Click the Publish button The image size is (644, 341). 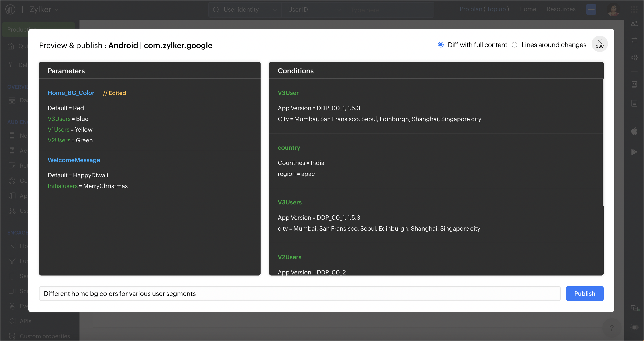[x=584, y=294]
